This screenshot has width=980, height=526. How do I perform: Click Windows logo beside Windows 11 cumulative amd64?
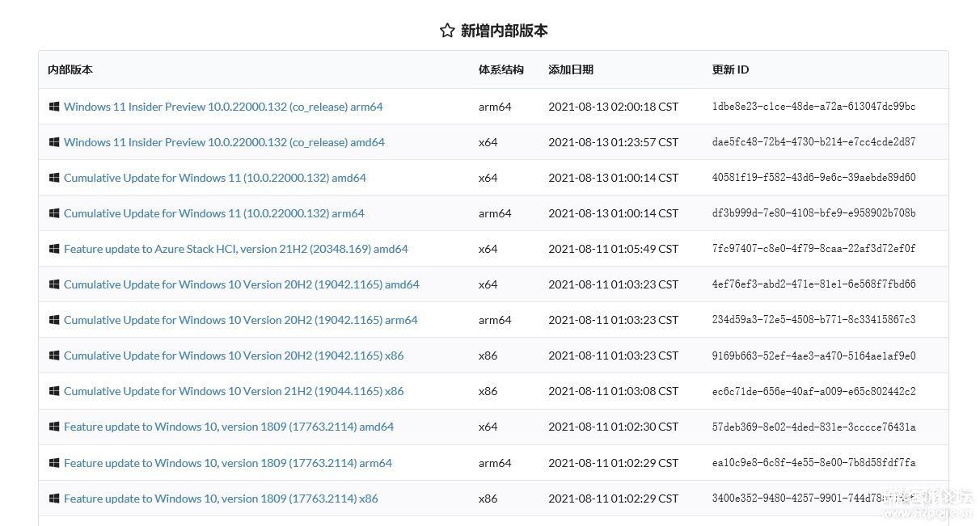click(x=54, y=178)
